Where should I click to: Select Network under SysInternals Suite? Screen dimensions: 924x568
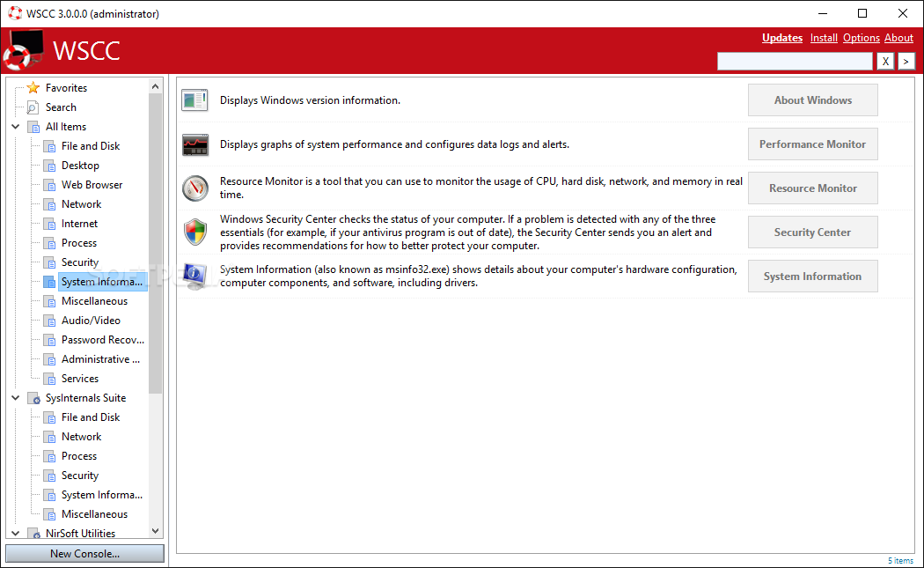(81, 437)
